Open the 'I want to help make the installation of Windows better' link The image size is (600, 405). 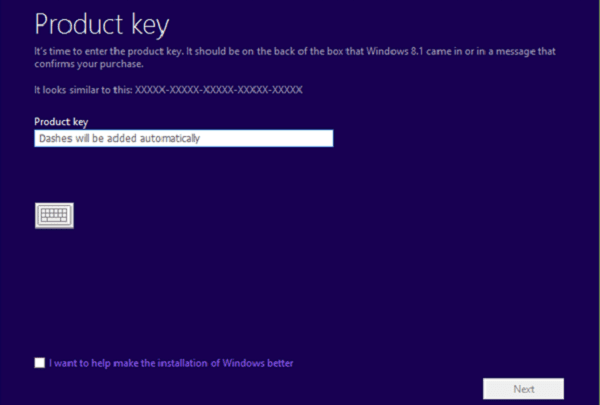click(171, 363)
